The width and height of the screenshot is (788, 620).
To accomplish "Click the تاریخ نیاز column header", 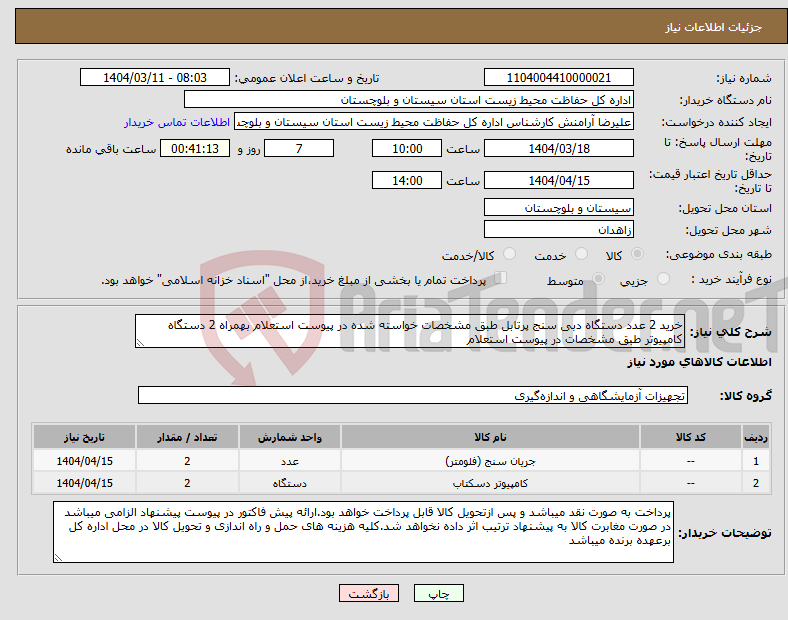I will point(84,437).
